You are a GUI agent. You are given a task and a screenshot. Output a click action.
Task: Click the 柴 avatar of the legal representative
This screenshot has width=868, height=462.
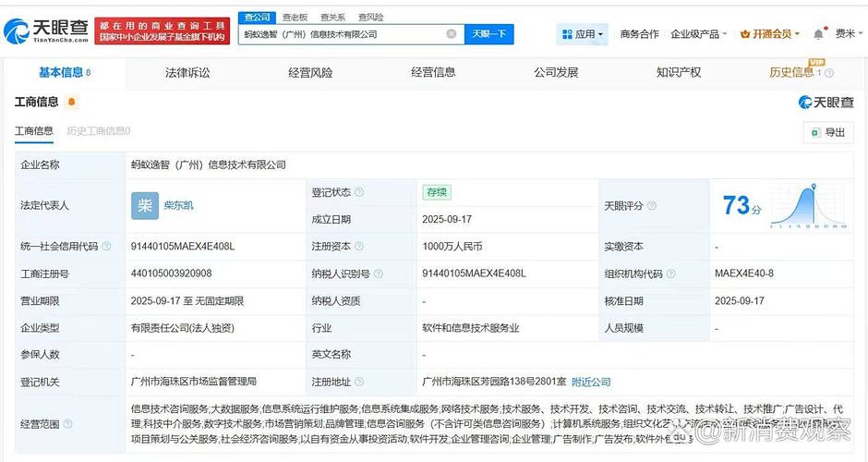point(145,205)
